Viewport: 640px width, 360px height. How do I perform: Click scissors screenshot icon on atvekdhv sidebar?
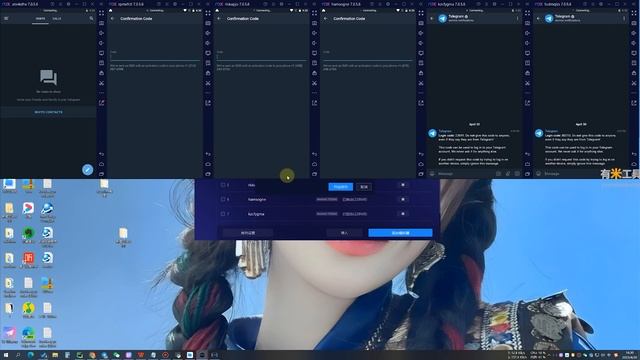click(x=101, y=83)
